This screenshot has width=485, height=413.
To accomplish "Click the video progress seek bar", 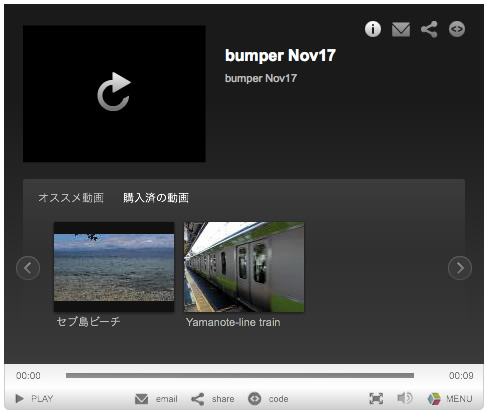I will 240,375.
